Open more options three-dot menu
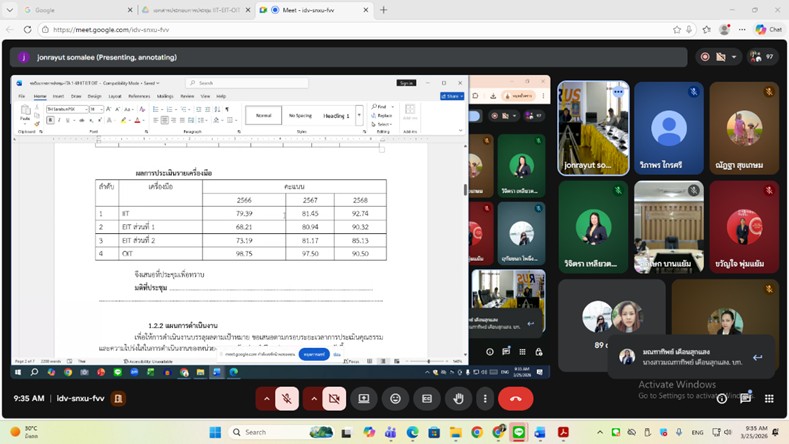Image resolution: width=789 pixels, height=444 pixels. (x=485, y=399)
